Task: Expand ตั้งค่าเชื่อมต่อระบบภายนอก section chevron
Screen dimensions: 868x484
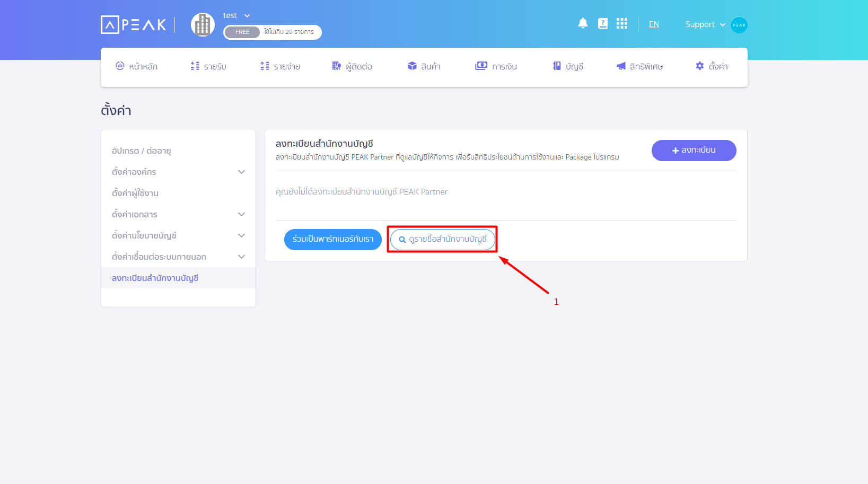Action: point(242,257)
